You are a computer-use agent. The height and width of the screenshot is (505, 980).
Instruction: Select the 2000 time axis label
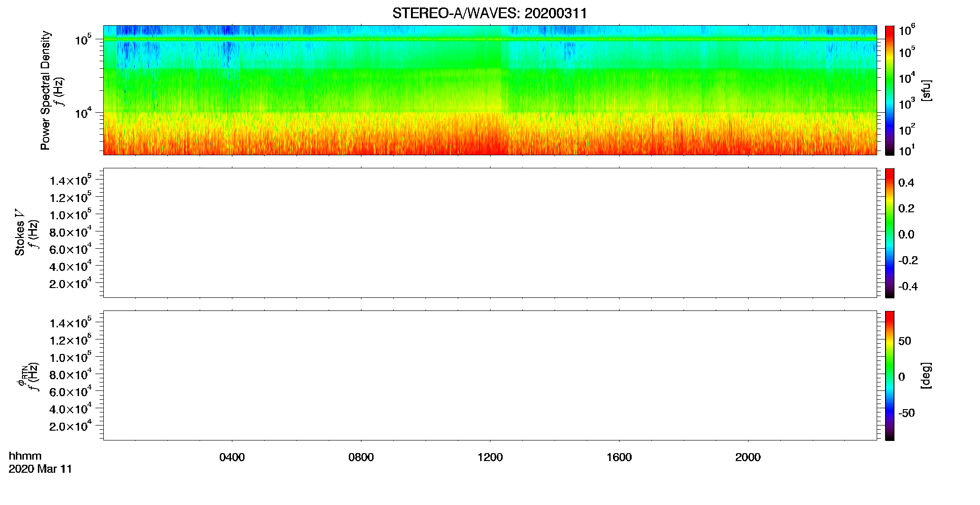pyautogui.click(x=748, y=457)
